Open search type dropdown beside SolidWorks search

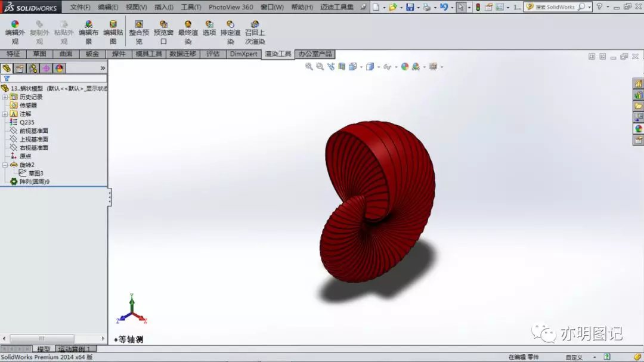(589, 7)
